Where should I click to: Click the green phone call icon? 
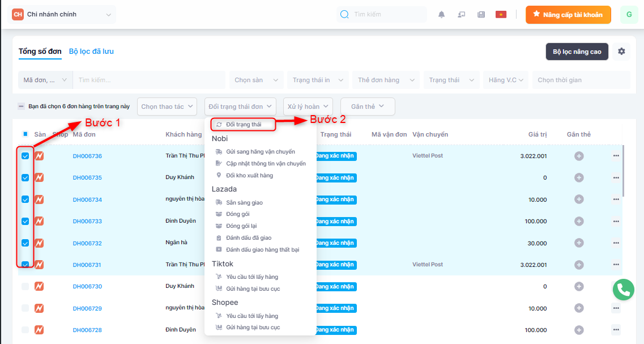tap(623, 290)
